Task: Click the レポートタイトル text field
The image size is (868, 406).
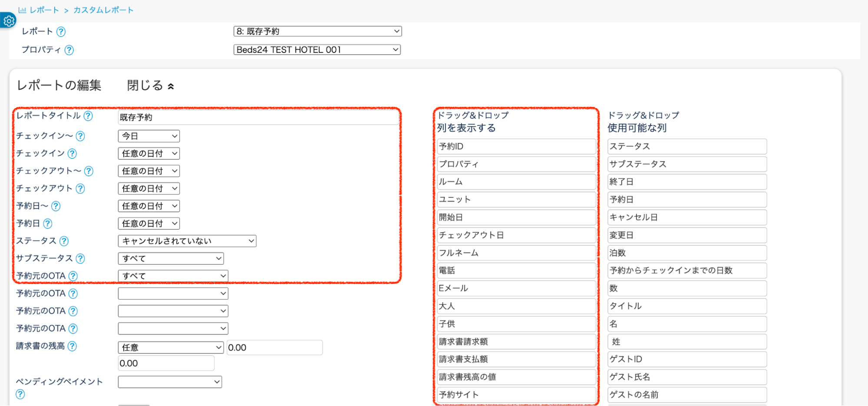Action: tap(258, 117)
